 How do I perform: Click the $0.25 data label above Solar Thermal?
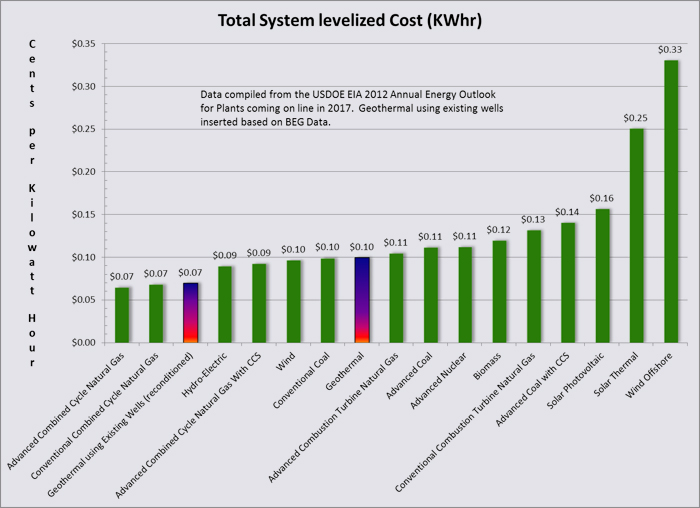tap(635, 118)
